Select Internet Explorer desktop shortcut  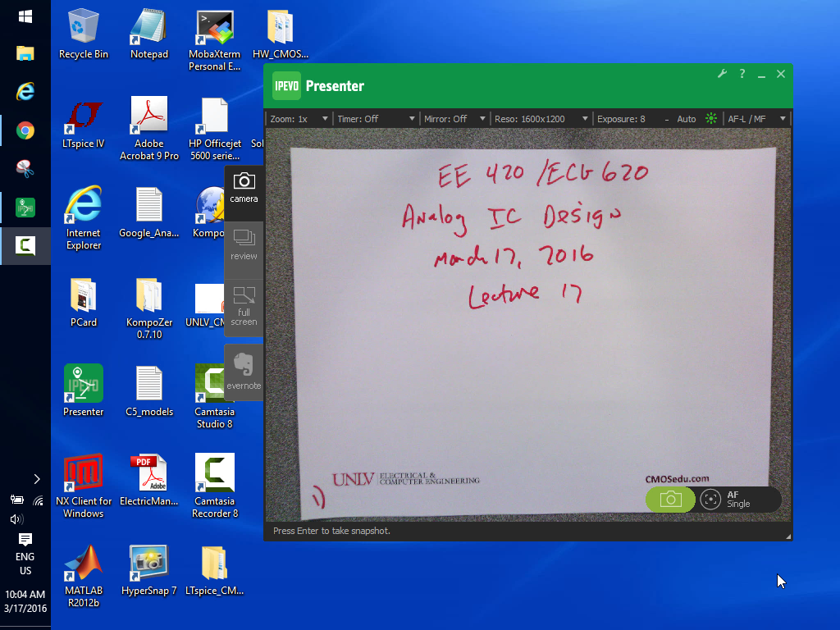(x=84, y=218)
